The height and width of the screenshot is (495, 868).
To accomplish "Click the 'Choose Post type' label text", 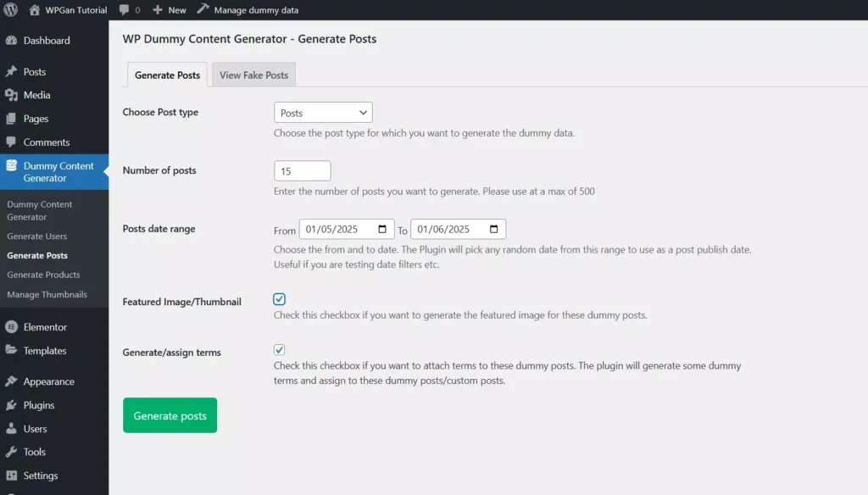I will (160, 112).
